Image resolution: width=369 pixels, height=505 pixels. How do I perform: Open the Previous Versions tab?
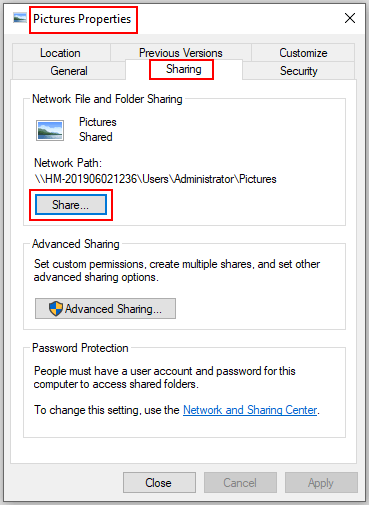click(181, 53)
